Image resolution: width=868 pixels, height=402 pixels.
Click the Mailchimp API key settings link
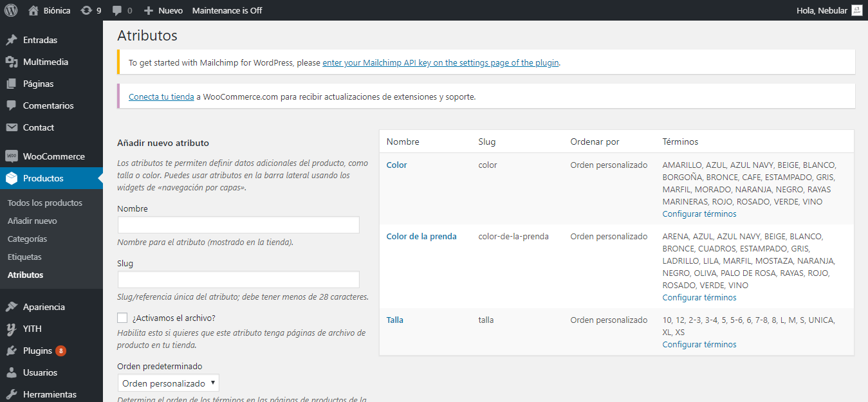tap(441, 62)
